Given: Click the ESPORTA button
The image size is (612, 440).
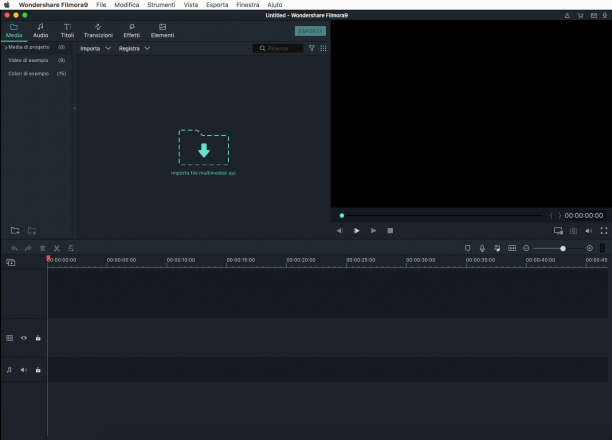Looking at the screenshot, I should coord(310,31).
